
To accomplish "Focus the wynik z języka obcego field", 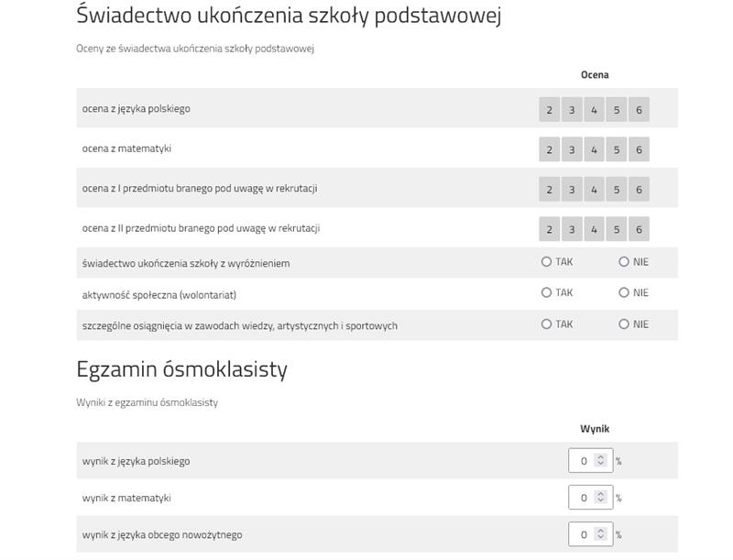I will click(x=583, y=533).
